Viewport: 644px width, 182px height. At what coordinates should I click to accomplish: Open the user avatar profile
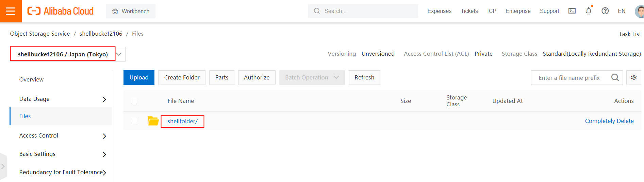(640, 11)
